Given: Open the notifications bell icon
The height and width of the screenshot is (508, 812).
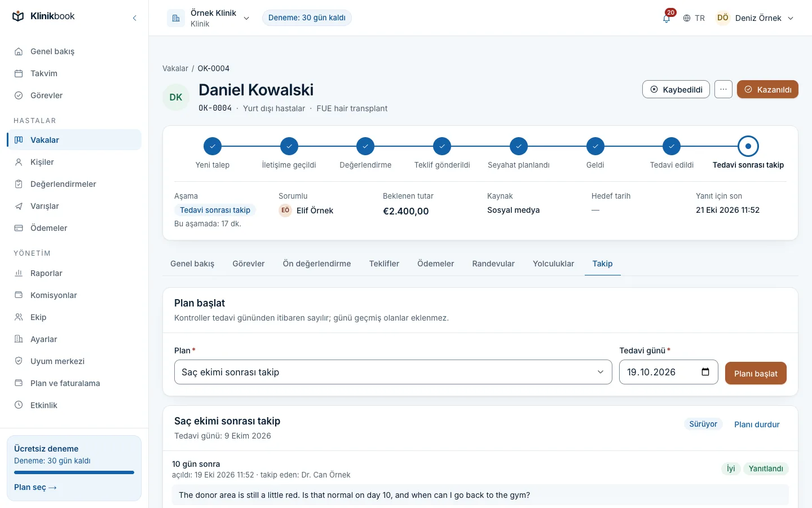Looking at the screenshot, I should [667, 18].
